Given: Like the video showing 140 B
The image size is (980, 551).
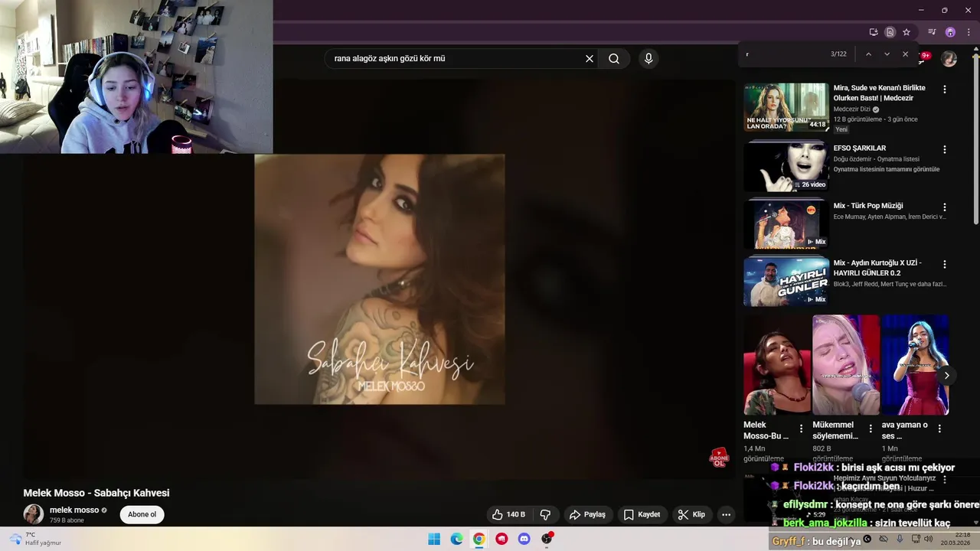Looking at the screenshot, I should point(508,515).
